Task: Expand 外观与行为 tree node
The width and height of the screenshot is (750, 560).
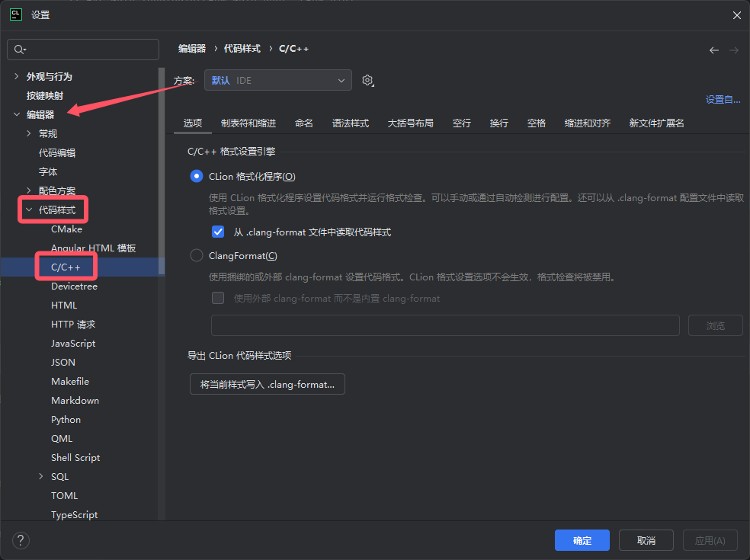Action: (x=17, y=76)
